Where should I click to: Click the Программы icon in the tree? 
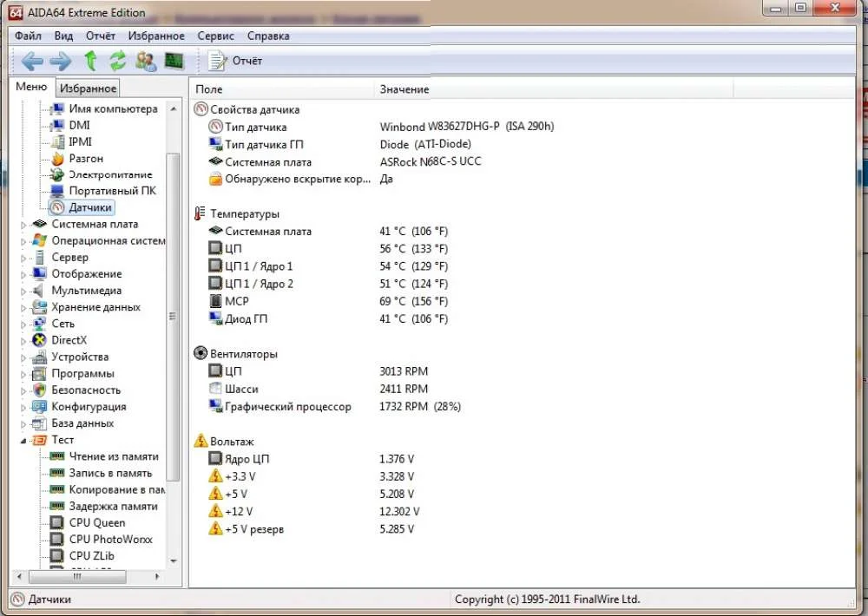pyautogui.click(x=39, y=374)
